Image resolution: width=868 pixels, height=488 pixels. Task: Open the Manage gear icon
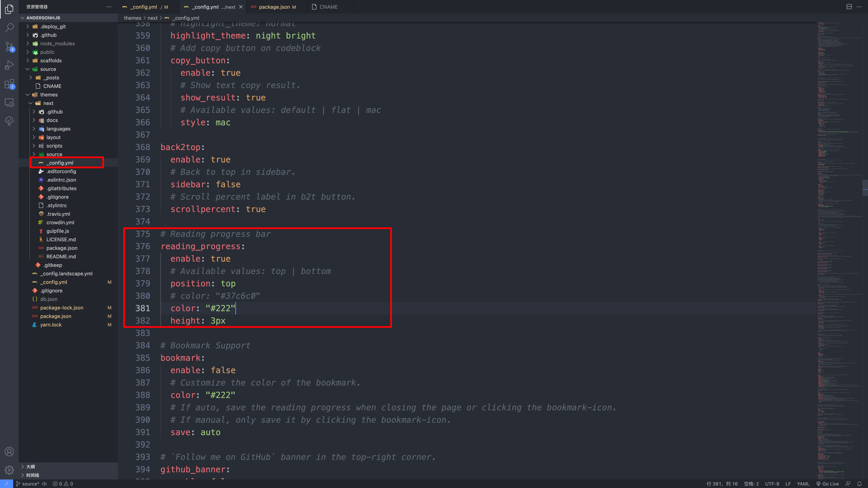pos(9,470)
